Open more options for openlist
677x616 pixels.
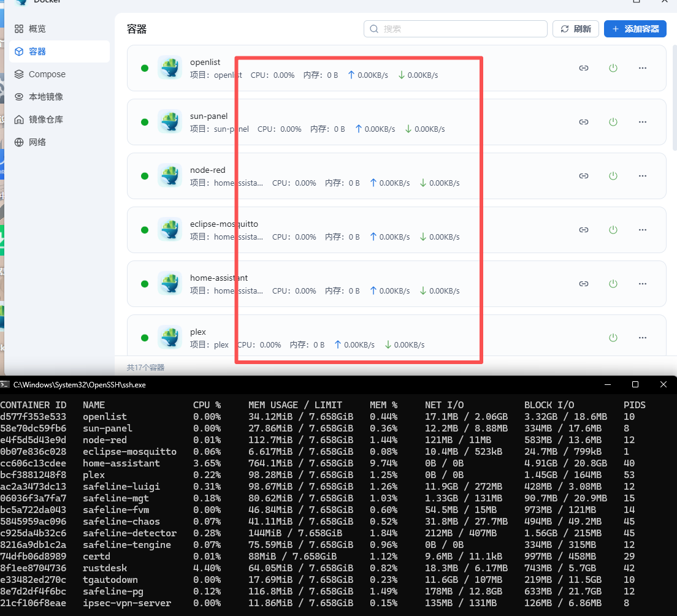click(x=643, y=68)
